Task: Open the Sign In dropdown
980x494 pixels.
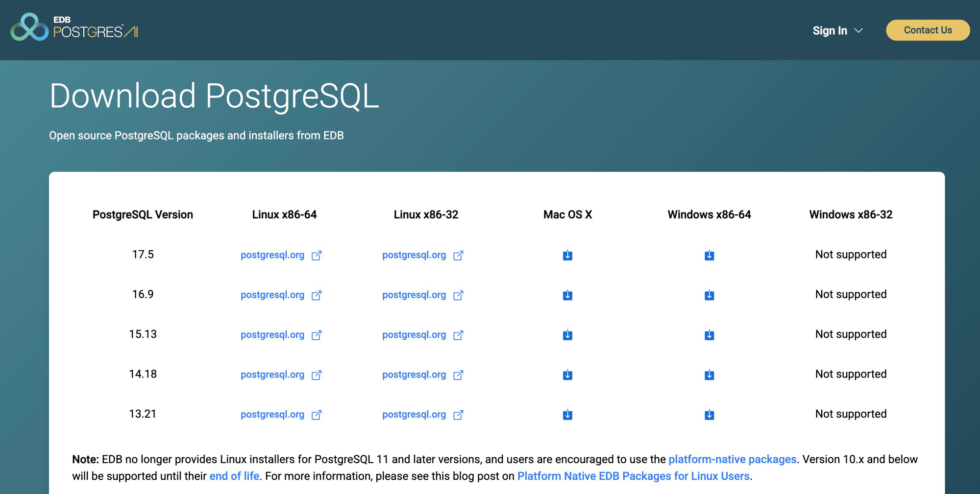Action: click(837, 30)
